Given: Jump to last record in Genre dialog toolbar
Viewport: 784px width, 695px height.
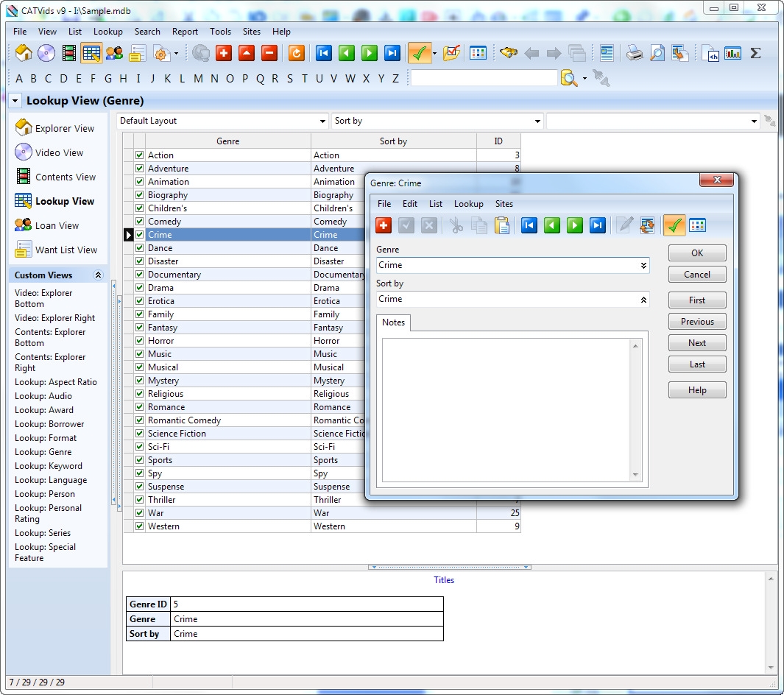Looking at the screenshot, I should click(x=598, y=225).
